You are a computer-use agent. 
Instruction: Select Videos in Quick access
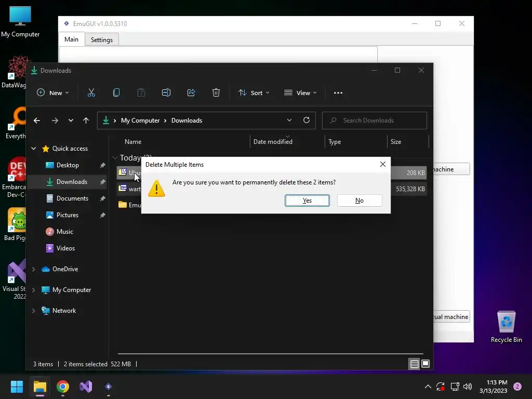(65, 248)
